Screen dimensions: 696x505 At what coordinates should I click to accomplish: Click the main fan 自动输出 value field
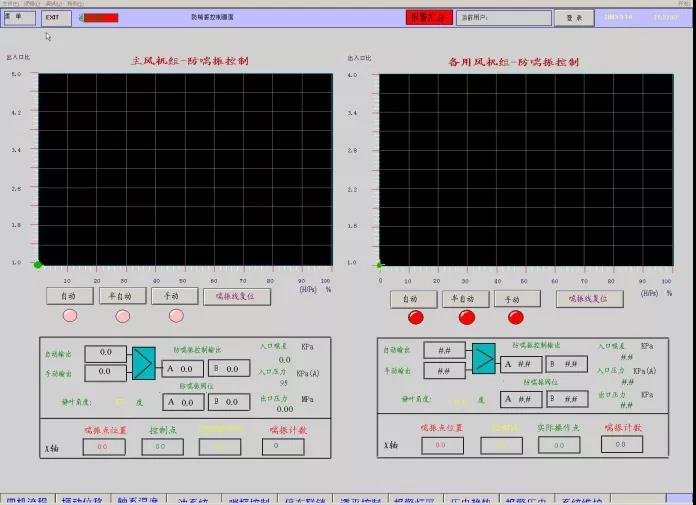point(105,353)
